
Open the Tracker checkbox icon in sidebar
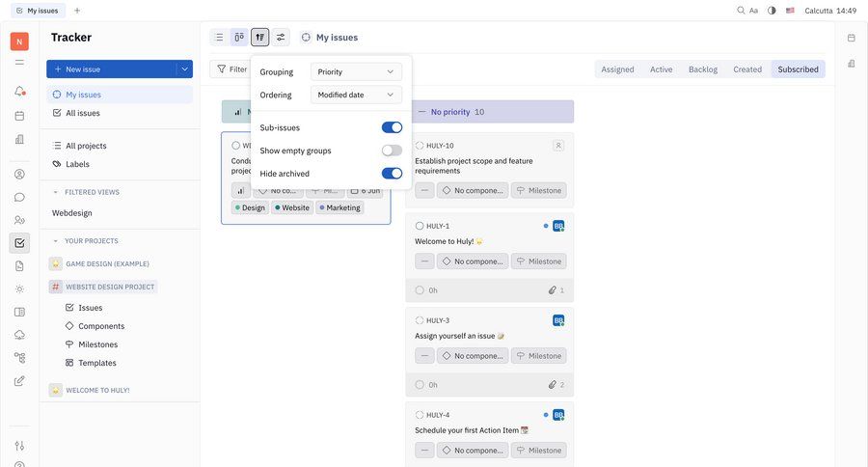[19, 243]
